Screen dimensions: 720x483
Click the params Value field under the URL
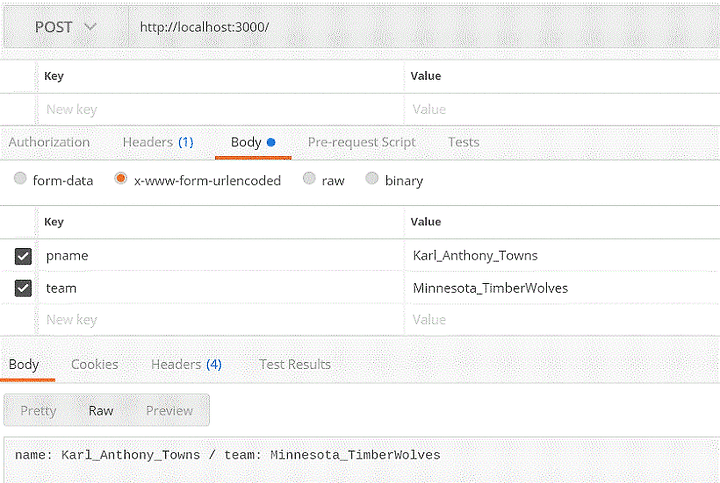pos(562,109)
